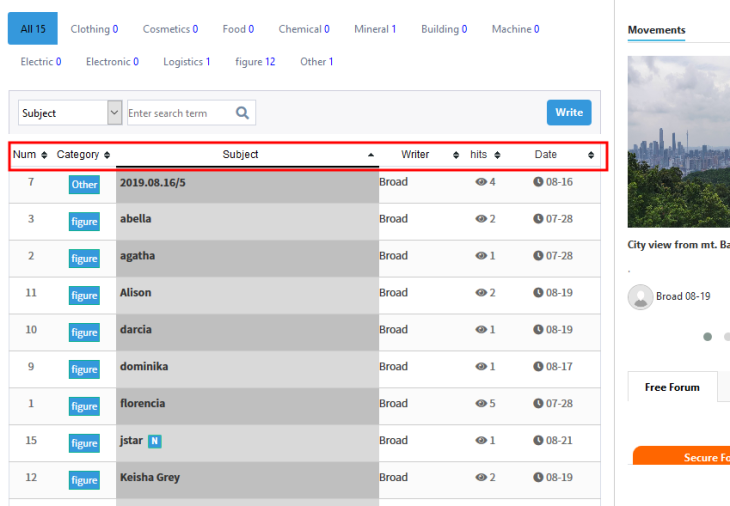The height and width of the screenshot is (506, 730).
Task: Click the New badge next to jstar
Action: pos(155,440)
